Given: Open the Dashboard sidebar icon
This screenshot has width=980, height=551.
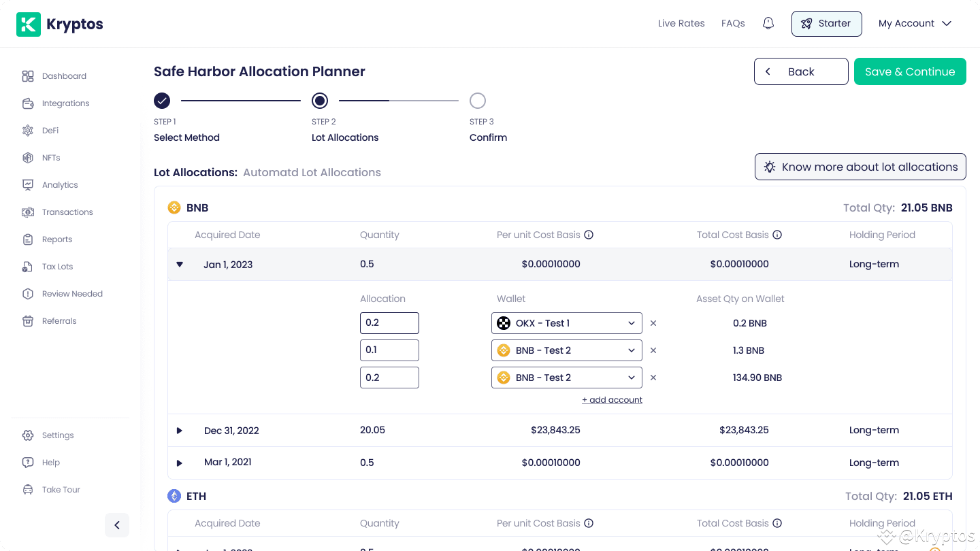Looking at the screenshot, I should click(x=28, y=76).
